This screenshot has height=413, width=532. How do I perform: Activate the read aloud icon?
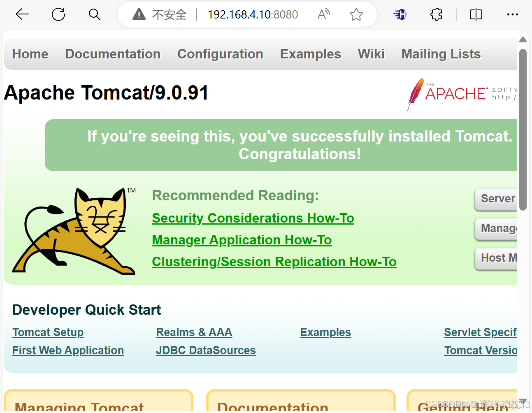pyautogui.click(x=324, y=14)
